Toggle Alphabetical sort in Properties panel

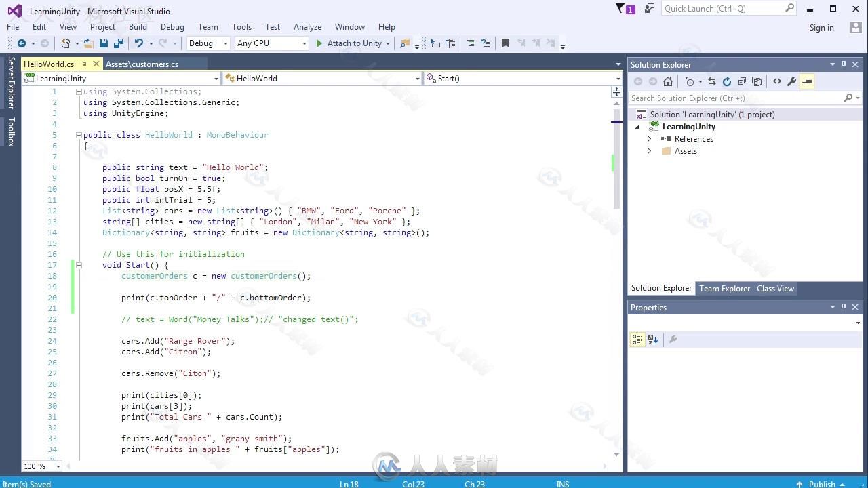[x=653, y=340]
